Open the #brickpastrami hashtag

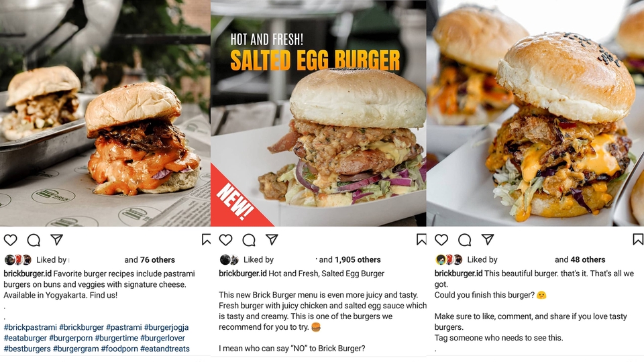tap(30, 328)
